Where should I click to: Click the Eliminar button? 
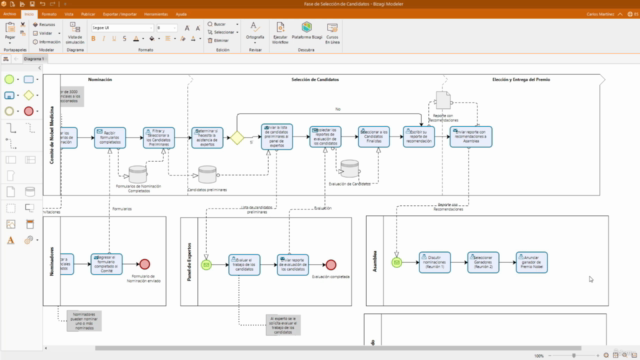218,40
